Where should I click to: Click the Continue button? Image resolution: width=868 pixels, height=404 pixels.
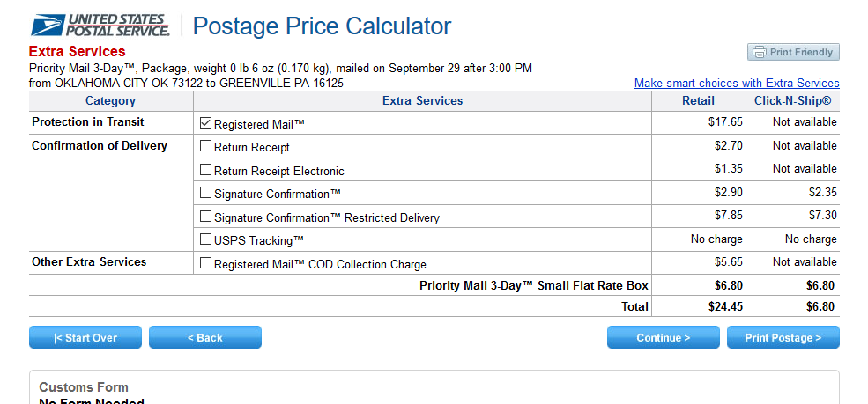click(663, 337)
